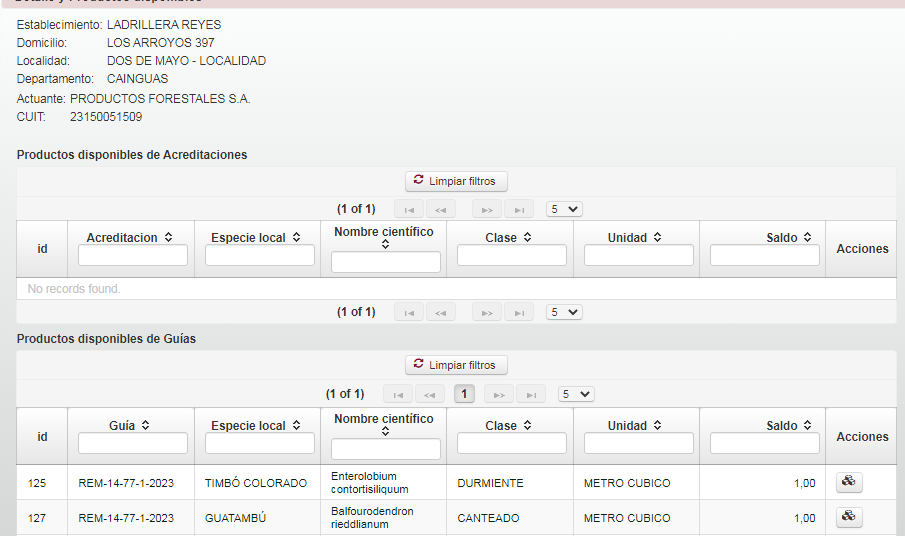The height and width of the screenshot is (536, 905).
Task: Focus Unidad filter in Acreditaciones table
Action: coord(639,255)
